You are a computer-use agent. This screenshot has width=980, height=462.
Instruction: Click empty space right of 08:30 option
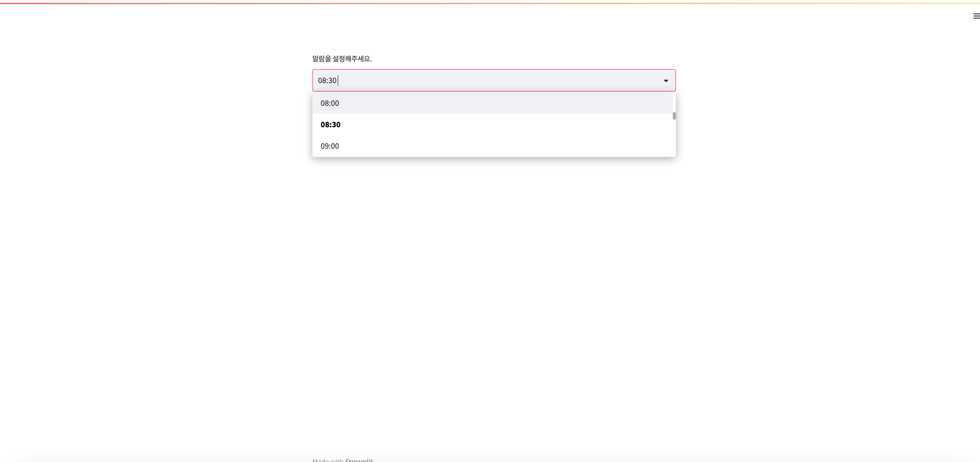click(x=495, y=125)
